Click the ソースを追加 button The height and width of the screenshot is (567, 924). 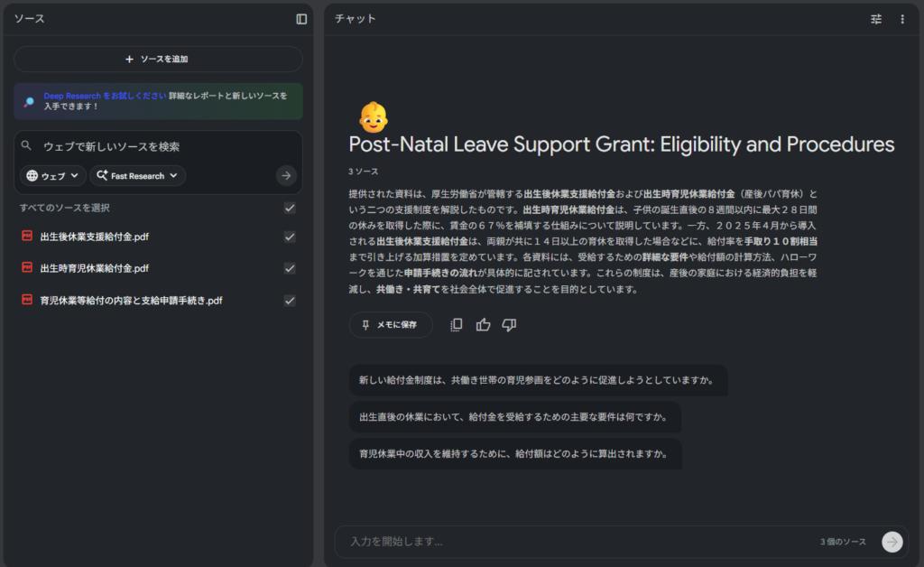click(158, 59)
